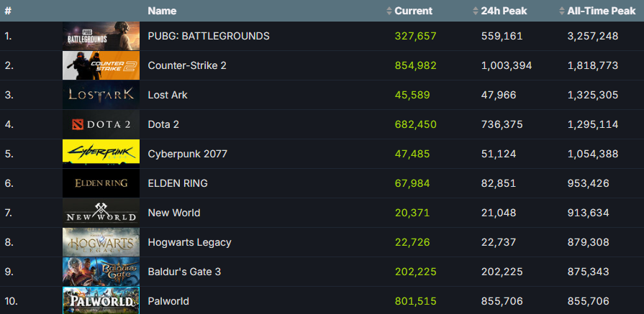This screenshot has height=314, width=644.
Task: Open the Lost Ark name link
Action: point(168,95)
